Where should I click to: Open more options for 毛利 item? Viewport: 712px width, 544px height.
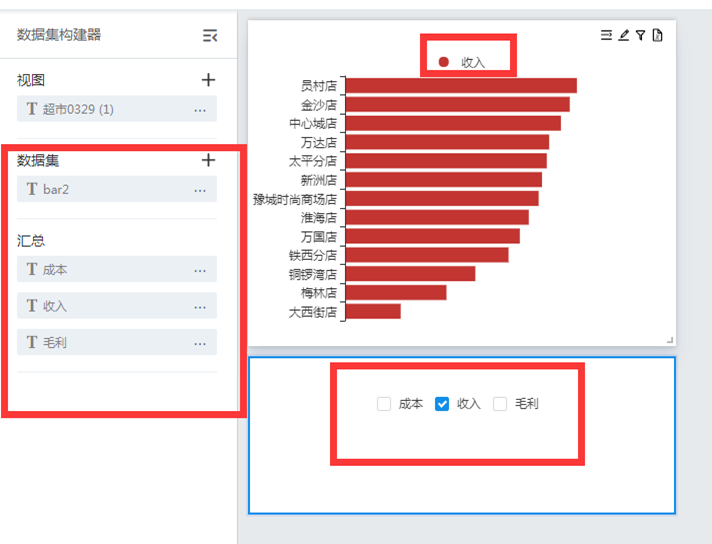coord(200,344)
